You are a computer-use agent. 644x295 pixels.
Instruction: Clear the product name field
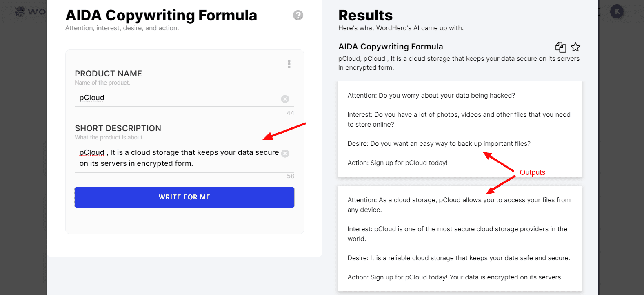(285, 99)
